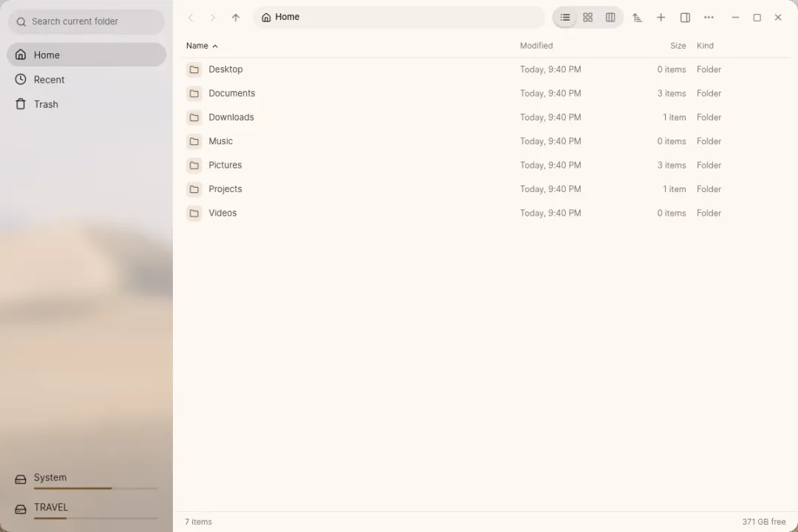Switch to column view
The width and height of the screenshot is (798, 532).
click(x=610, y=18)
